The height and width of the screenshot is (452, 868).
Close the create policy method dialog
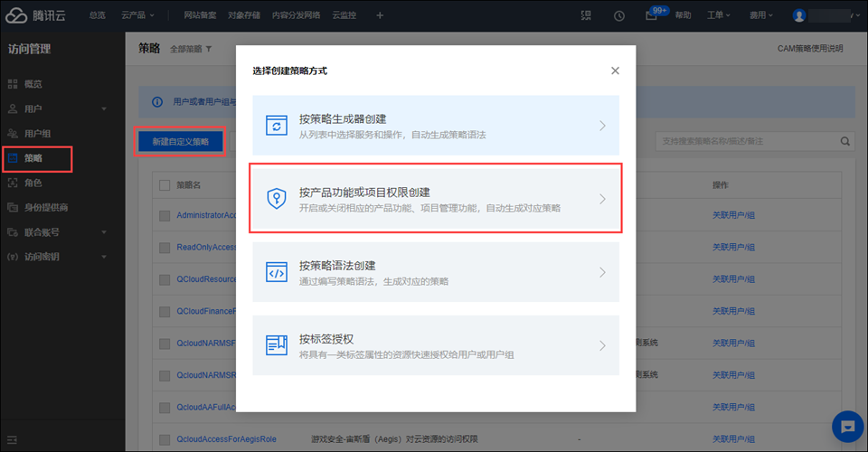[x=615, y=71]
